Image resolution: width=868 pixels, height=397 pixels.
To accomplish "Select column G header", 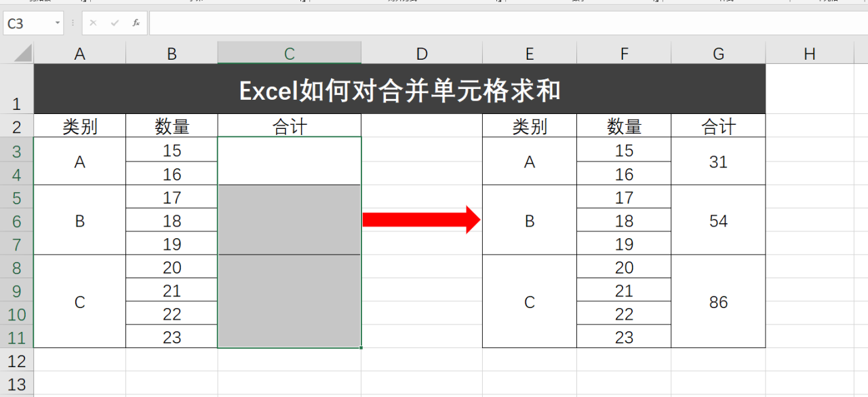I will [718, 54].
